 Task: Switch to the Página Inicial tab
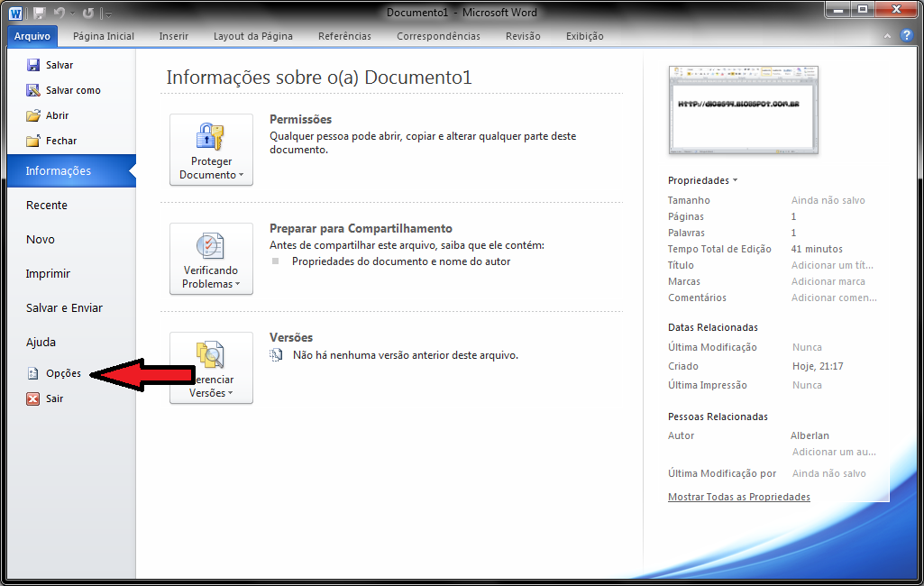[102, 36]
